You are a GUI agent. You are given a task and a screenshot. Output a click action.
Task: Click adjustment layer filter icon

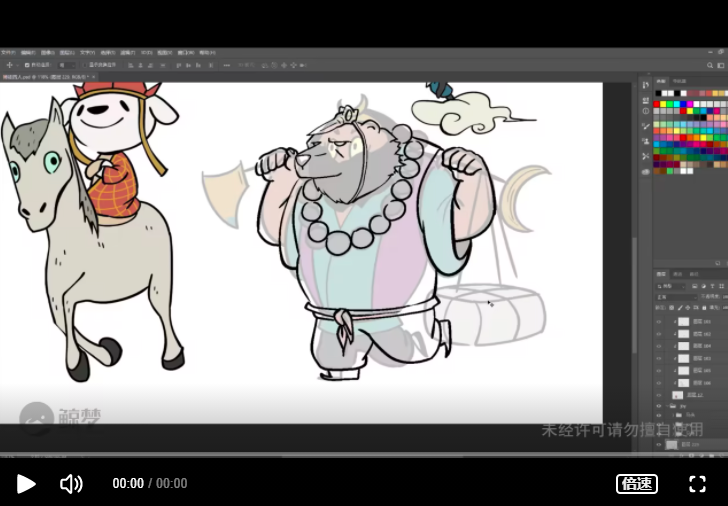pos(703,286)
